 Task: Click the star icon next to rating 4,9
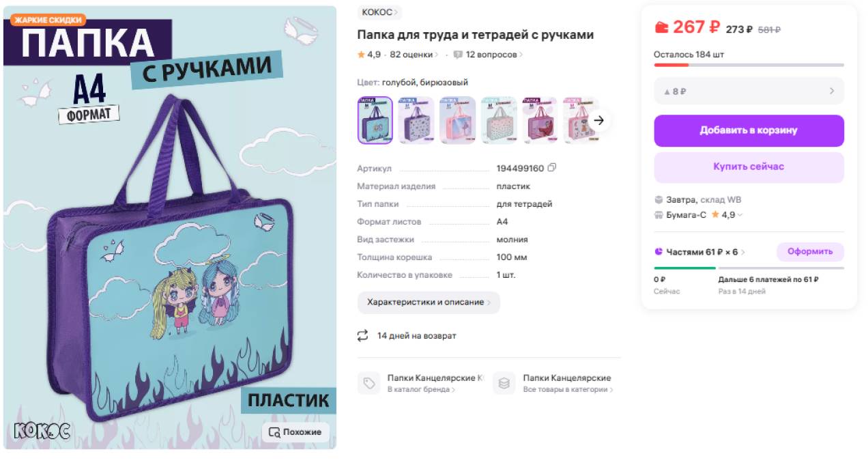(361, 55)
